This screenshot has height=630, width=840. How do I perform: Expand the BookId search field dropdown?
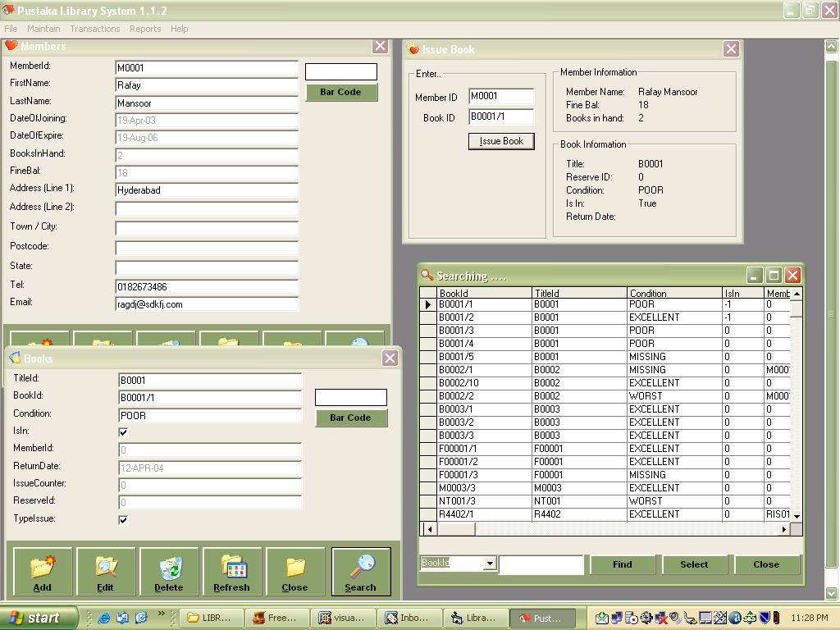tap(490, 564)
